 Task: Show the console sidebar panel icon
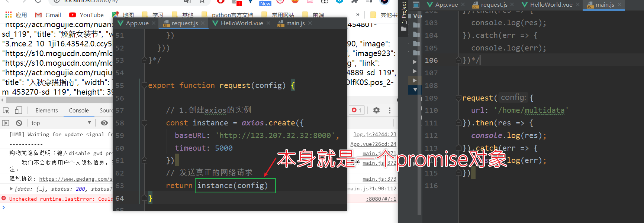point(6,123)
